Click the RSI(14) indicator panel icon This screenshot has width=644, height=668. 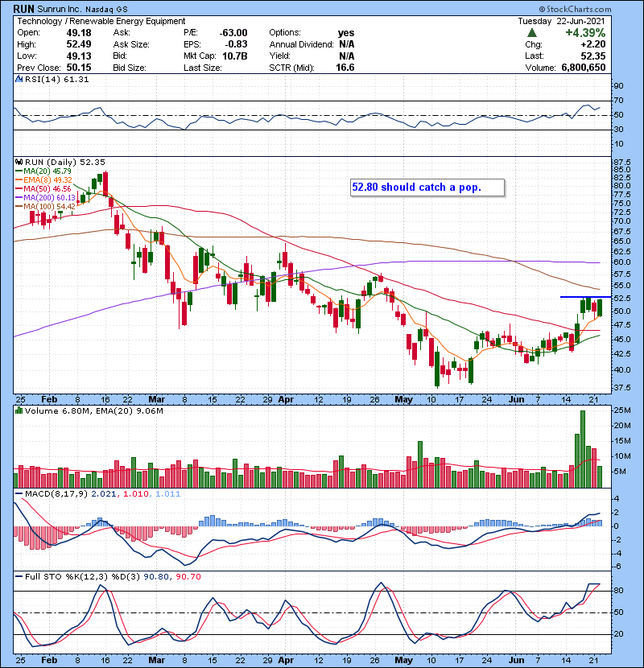tap(19, 79)
